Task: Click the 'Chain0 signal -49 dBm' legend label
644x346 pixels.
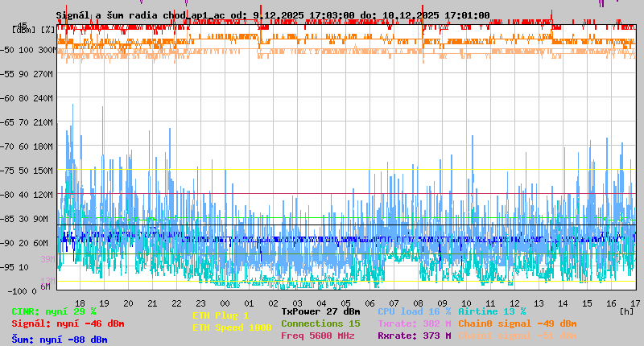Action: tap(518, 323)
